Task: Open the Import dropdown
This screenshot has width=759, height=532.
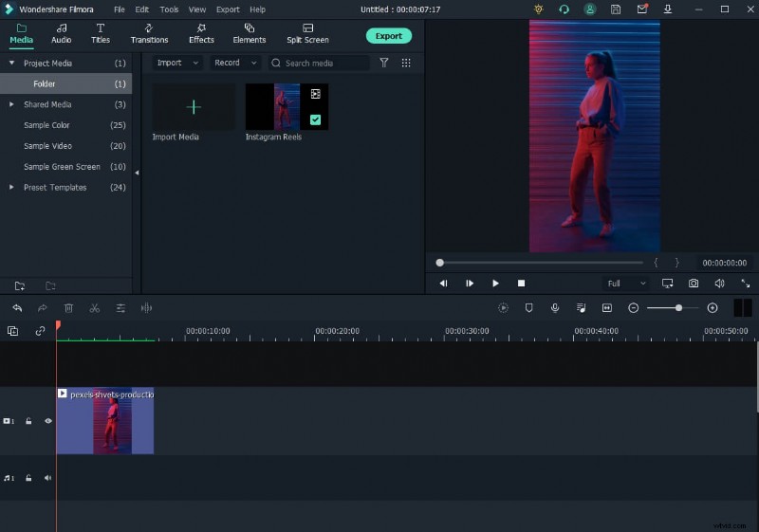Action: (177, 63)
